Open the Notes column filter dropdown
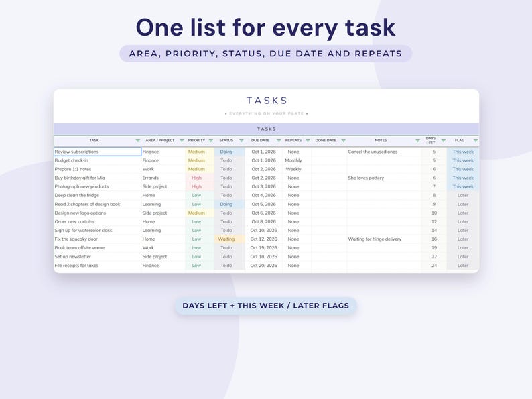 coord(417,141)
